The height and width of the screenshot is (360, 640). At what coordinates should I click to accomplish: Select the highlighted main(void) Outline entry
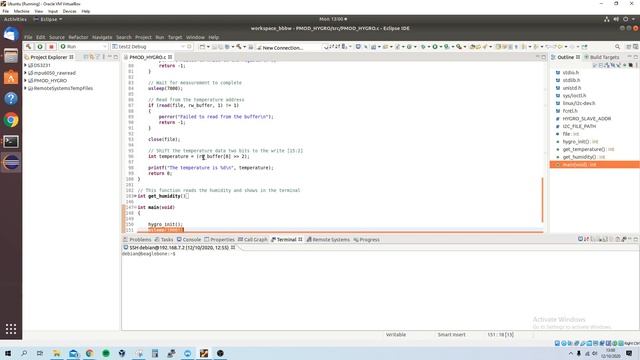(x=594, y=164)
